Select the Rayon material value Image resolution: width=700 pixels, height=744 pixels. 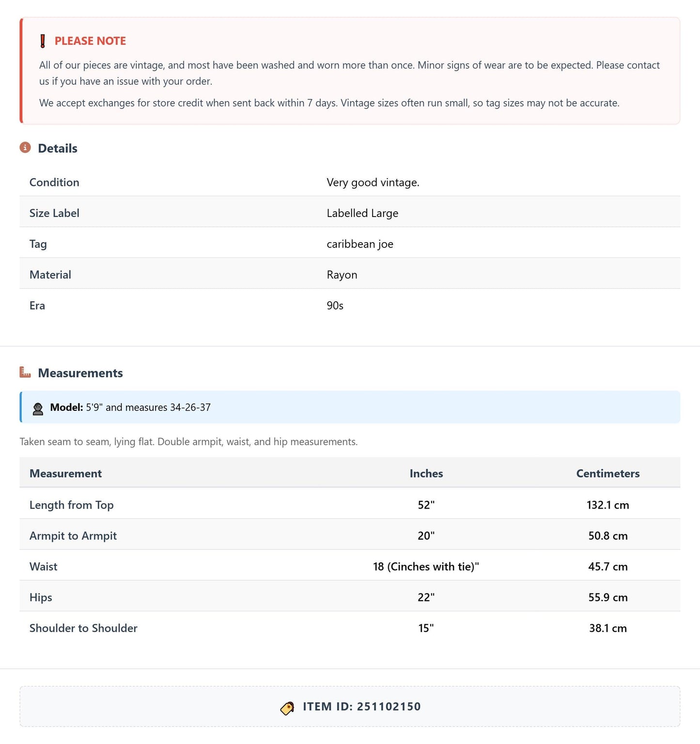[342, 275]
